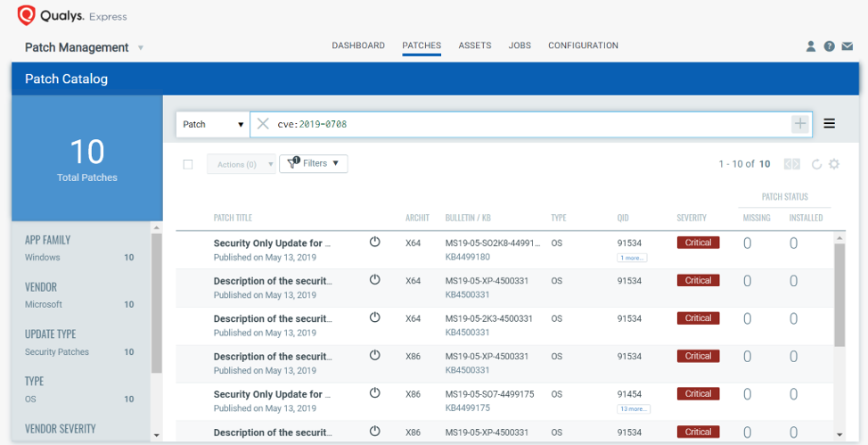Open the help question mark icon
Screen dimensions: 868x445
coord(829,46)
